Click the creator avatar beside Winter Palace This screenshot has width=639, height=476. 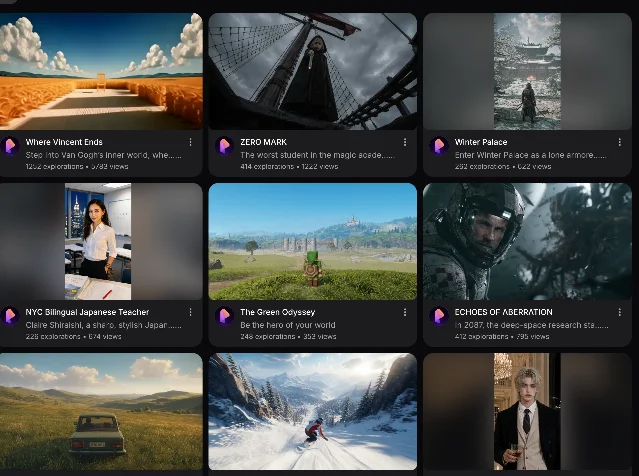pos(439,146)
